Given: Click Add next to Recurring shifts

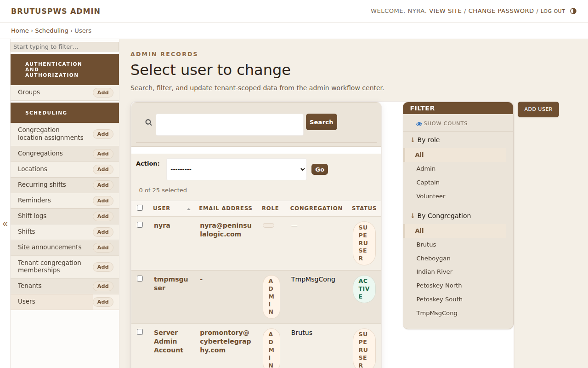Looking at the screenshot, I should pos(103,185).
